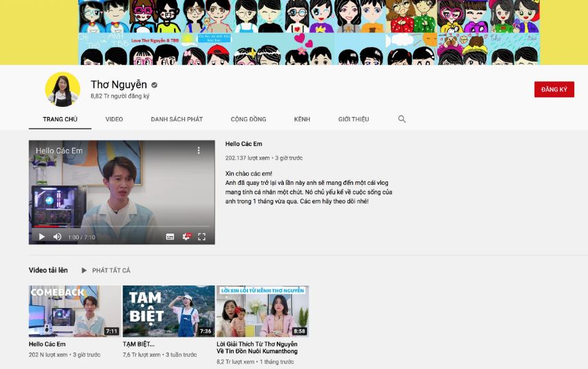
Task: Open the Lời xin lỗi video thumbnail
Action: pyautogui.click(x=262, y=311)
